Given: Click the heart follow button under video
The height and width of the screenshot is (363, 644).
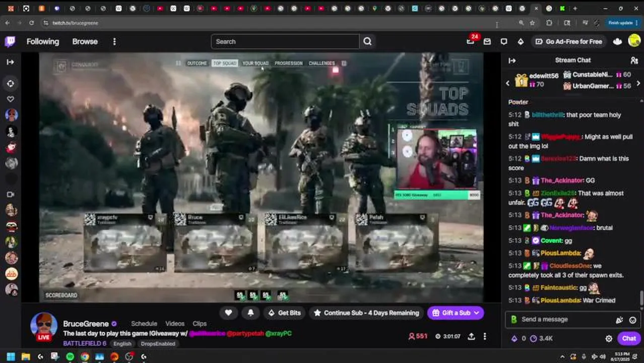Looking at the screenshot, I should coord(228,313).
